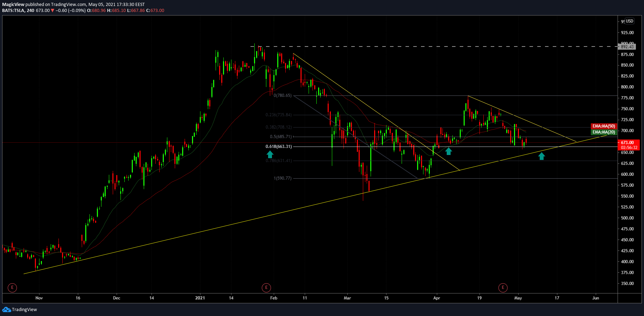644x316 pixels.
Task: Click the green up arrow near April
Action: [448, 151]
